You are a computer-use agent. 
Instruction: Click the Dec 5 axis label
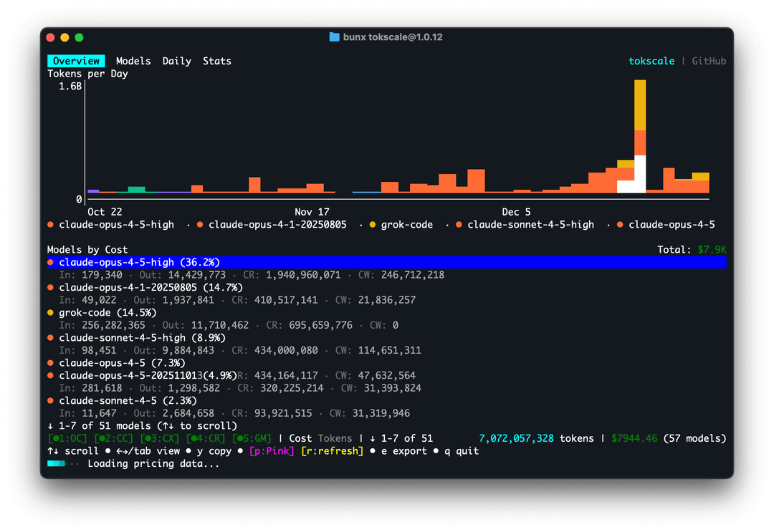(516, 212)
